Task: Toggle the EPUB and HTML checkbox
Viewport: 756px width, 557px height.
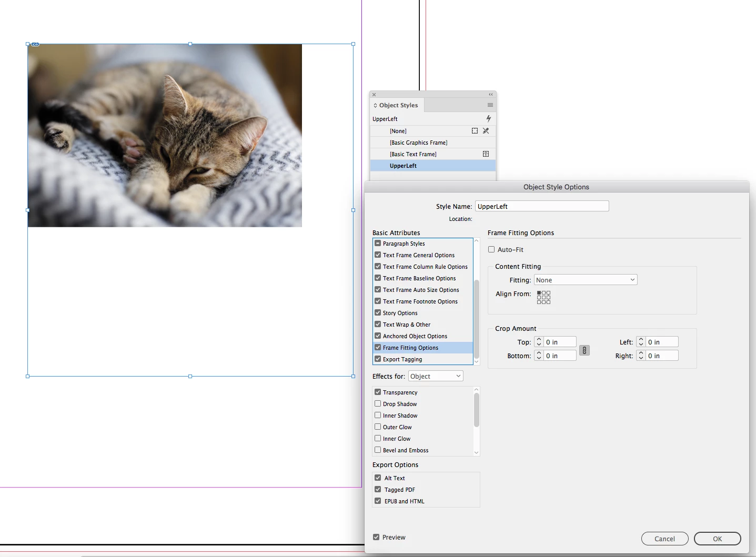Action: [x=378, y=501]
